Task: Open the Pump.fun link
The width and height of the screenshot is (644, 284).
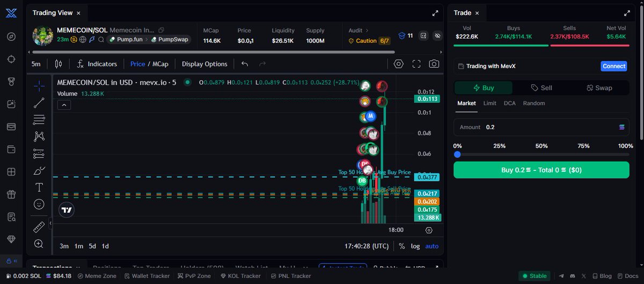Action: (125, 40)
